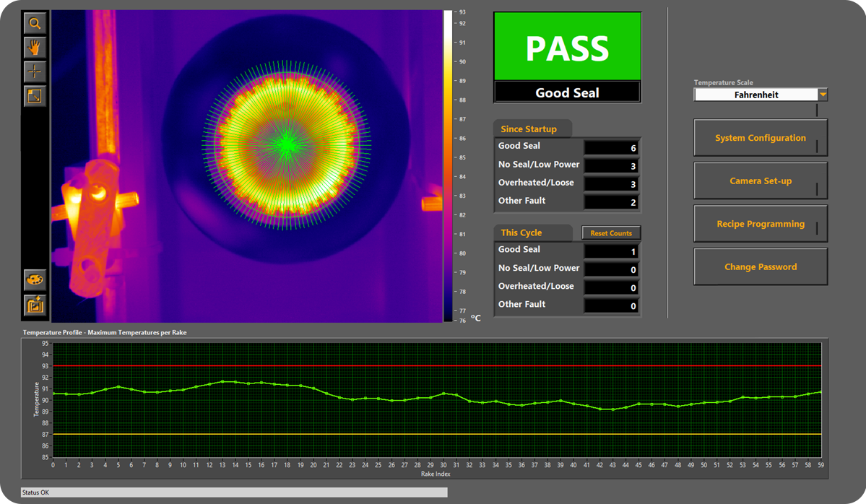Click the dropdown arrow beside Fahrenheit
This screenshot has height=504, width=866.
click(823, 94)
